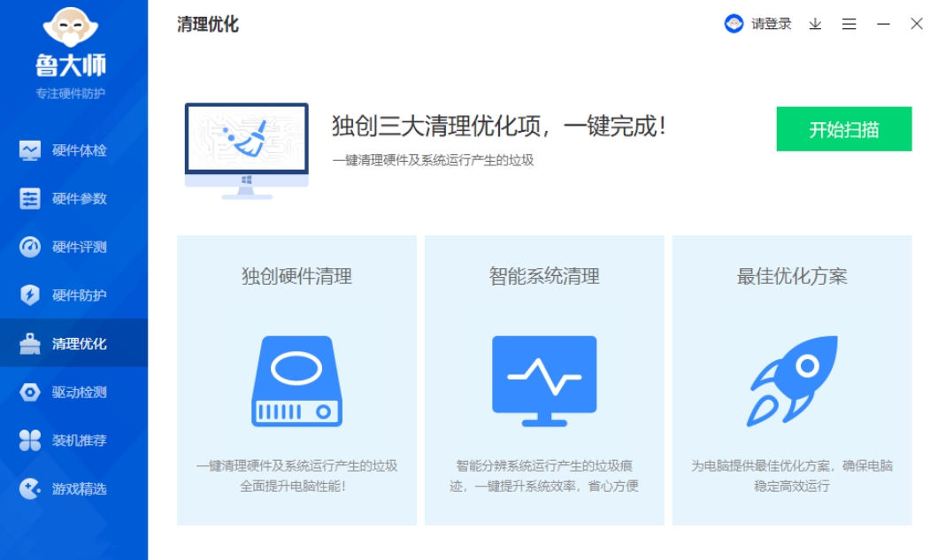
Task: Click the download arrow in the title bar
Action: (813, 24)
